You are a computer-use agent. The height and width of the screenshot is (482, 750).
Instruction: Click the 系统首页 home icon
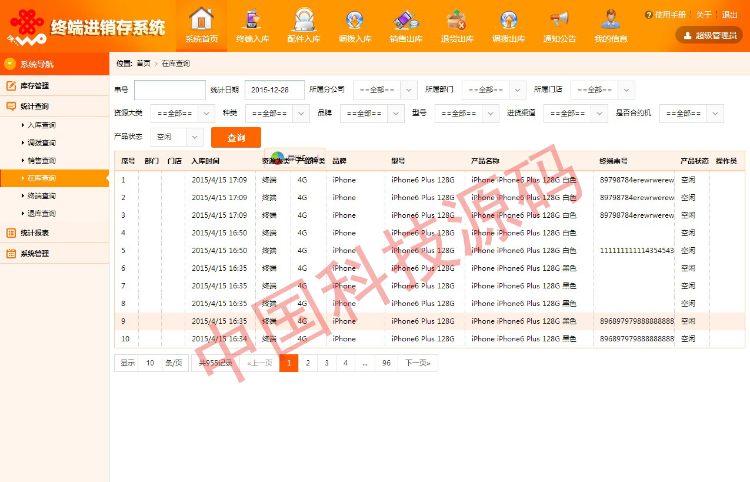point(201,20)
